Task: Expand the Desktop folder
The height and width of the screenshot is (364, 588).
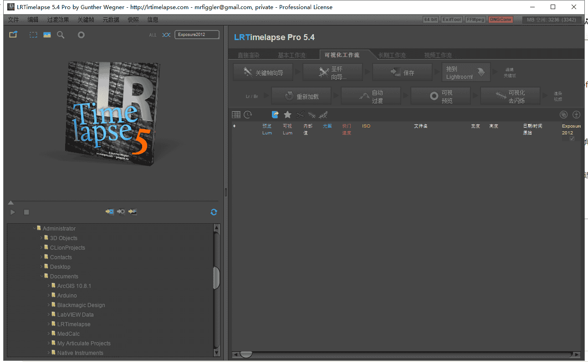Action: pyautogui.click(x=41, y=267)
